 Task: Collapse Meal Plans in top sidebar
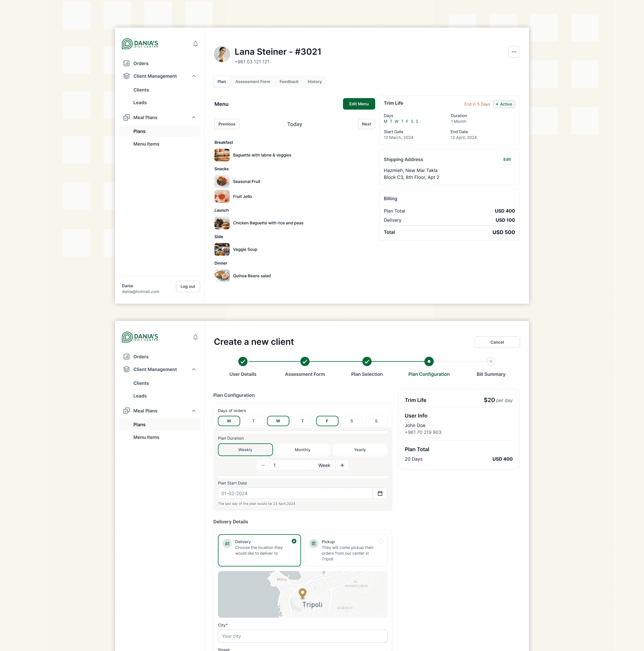click(x=194, y=118)
